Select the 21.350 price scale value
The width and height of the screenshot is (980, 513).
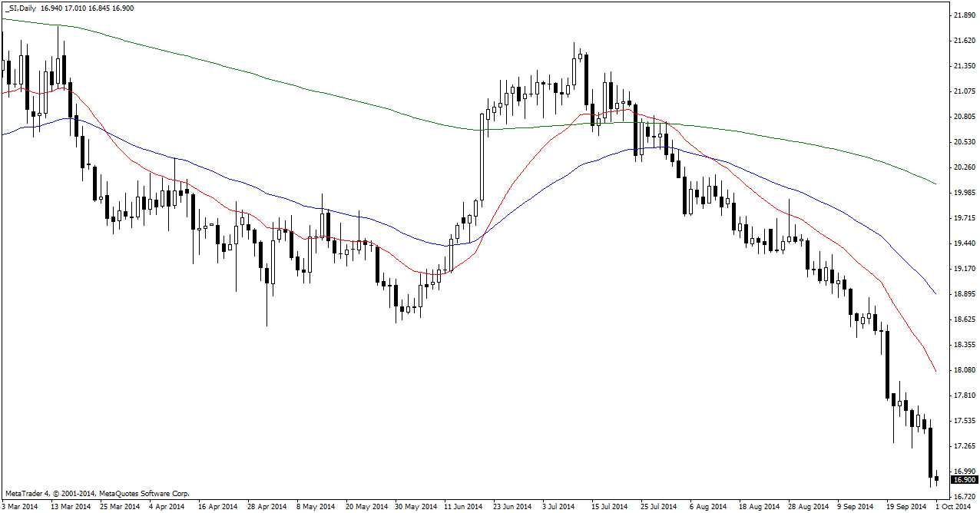click(964, 66)
